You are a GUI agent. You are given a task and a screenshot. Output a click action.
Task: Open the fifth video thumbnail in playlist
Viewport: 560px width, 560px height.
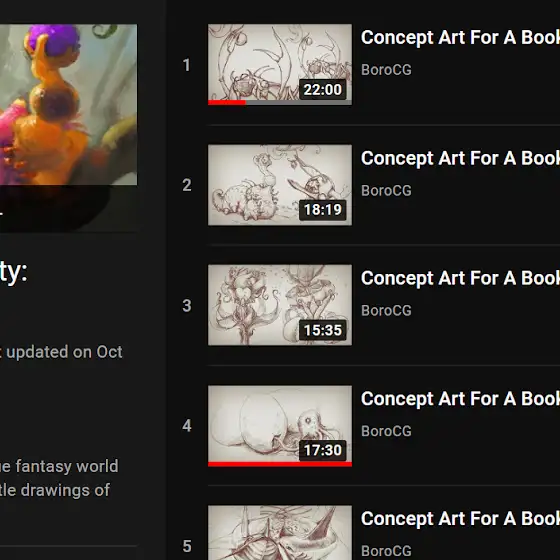280,532
